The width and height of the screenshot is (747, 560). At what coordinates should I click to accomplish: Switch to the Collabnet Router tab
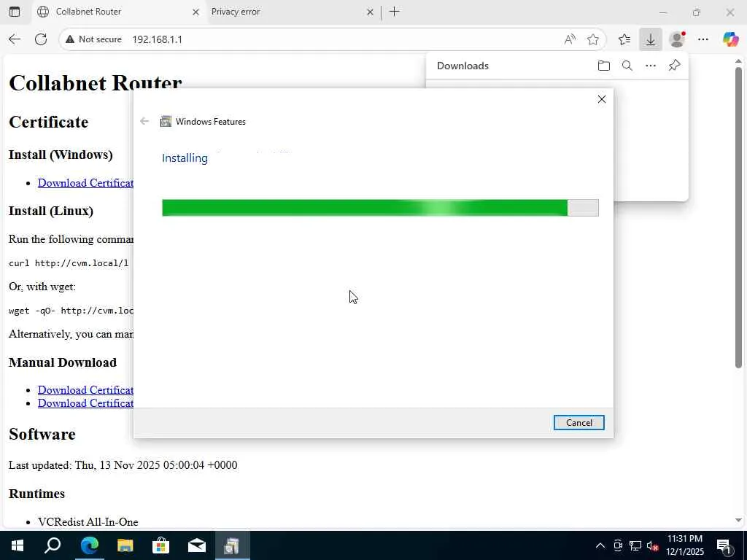(x=118, y=12)
